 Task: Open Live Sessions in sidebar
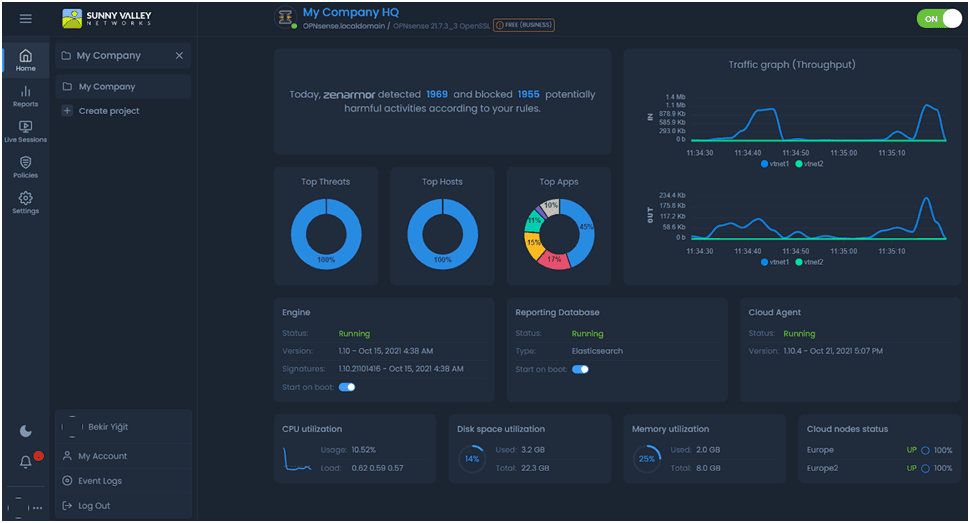[25, 132]
